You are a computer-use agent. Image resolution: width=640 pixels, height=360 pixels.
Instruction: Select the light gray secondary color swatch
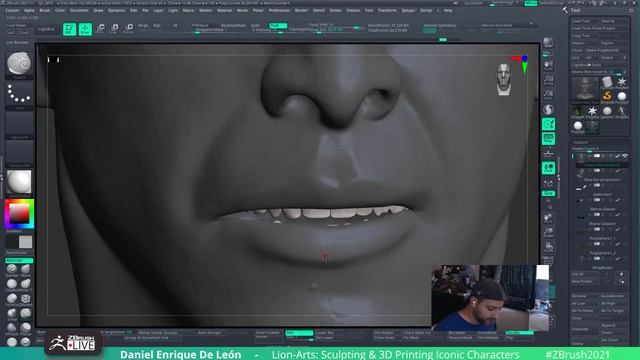click(x=26, y=242)
